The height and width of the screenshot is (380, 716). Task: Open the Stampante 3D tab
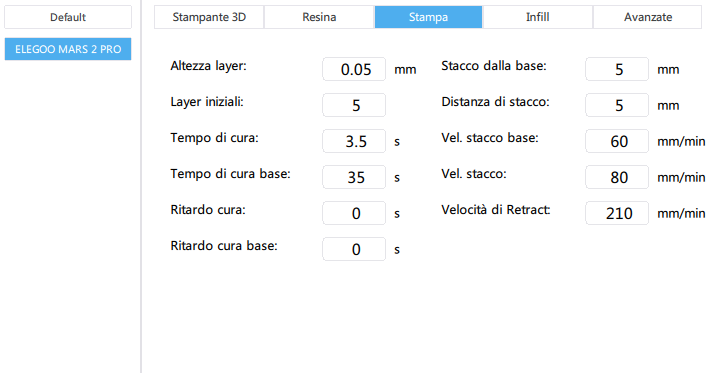click(x=209, y=17)
